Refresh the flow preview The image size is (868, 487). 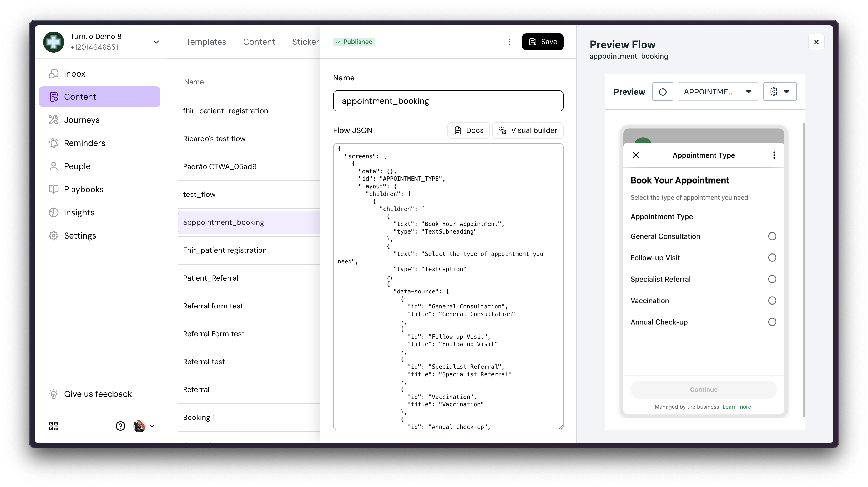(x=663, y=92)
